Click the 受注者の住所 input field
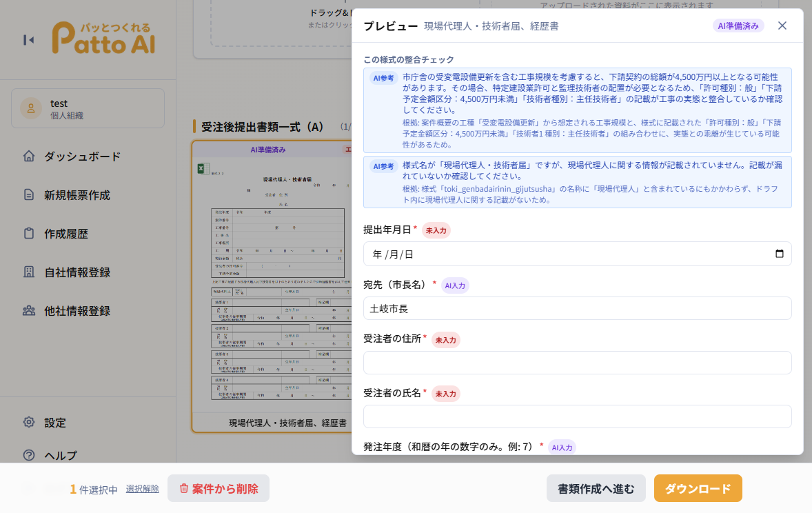The height and width of the screenshot is (513, 812). click(x=578, y=363)
